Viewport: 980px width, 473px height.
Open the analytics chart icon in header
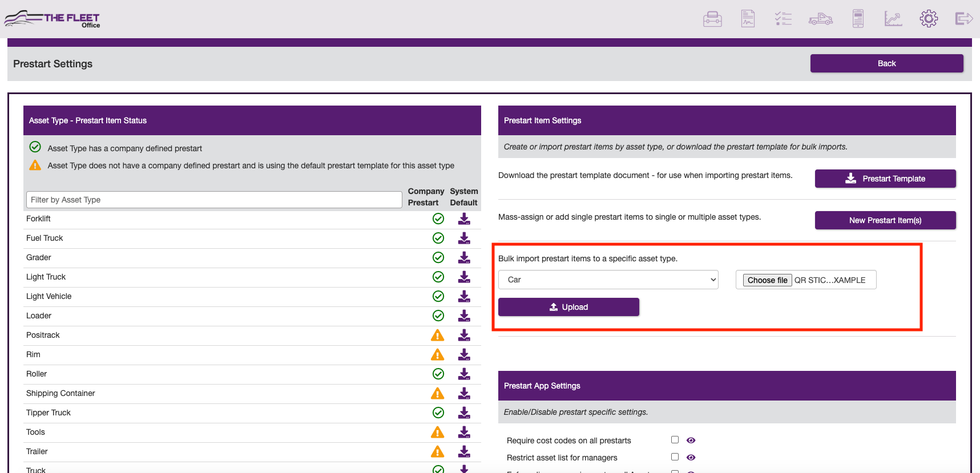[893, 19]
